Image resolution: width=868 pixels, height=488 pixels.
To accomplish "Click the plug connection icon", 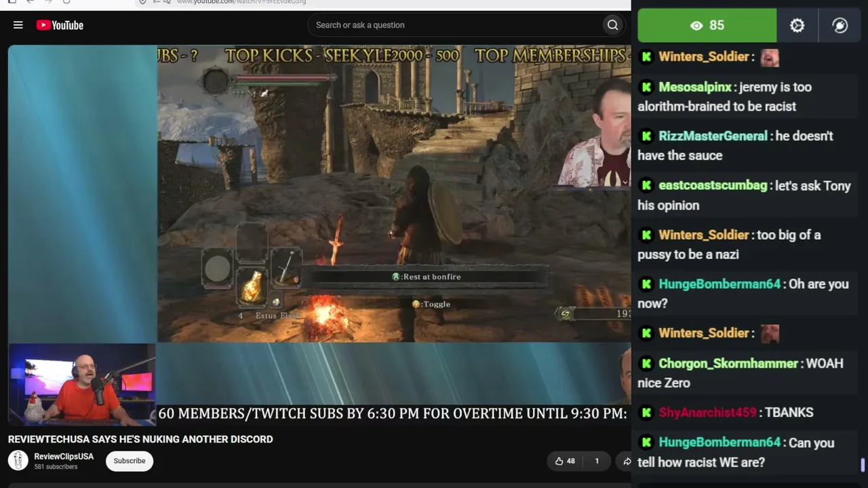I will pos(840,25).
